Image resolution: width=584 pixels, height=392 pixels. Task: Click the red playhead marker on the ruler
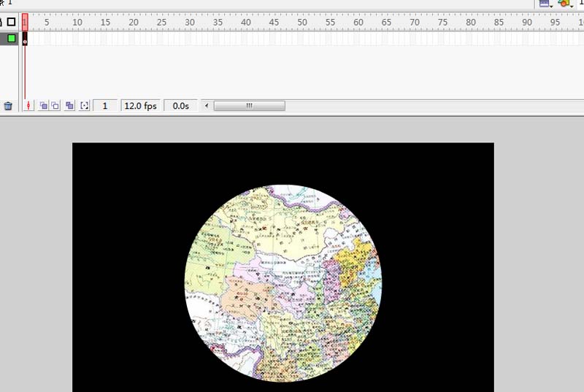point(25,22)
